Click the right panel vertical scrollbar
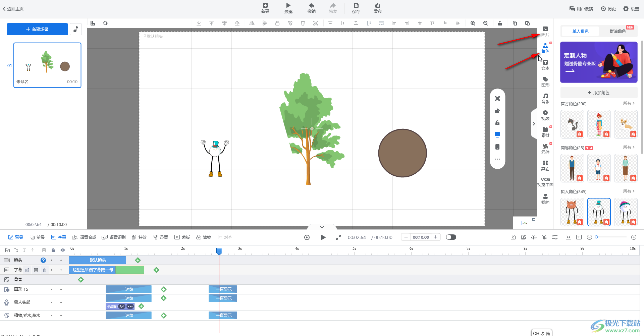 (x=642, y=97)
